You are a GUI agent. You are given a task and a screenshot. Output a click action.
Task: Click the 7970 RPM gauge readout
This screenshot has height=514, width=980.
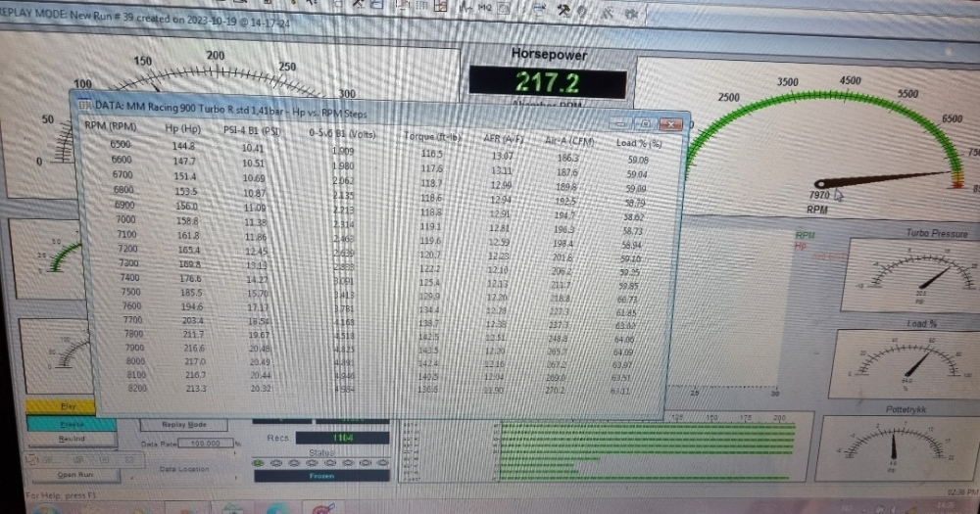[x=819, y=196]
